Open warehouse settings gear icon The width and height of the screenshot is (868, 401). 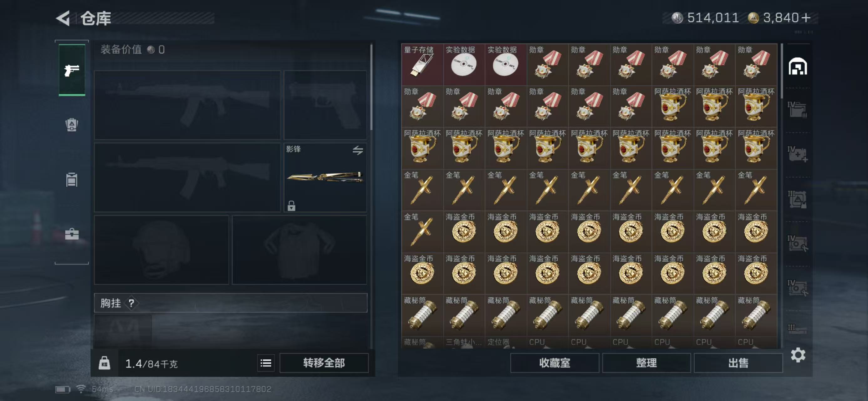coord(798,355)
